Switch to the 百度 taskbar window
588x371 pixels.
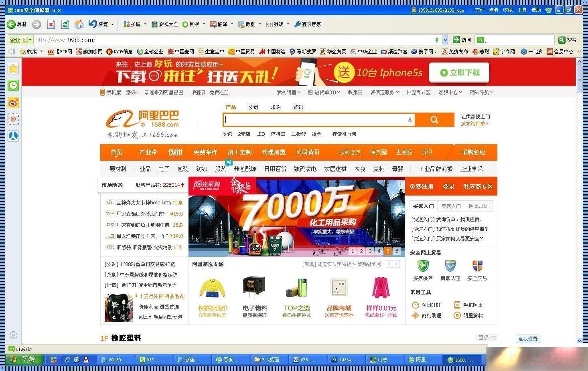point(231,360)
